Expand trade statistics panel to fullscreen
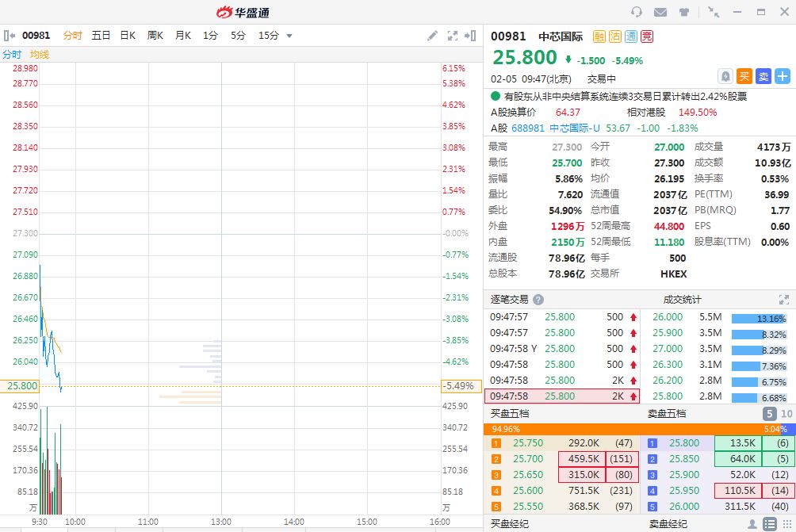 (783, 300)
